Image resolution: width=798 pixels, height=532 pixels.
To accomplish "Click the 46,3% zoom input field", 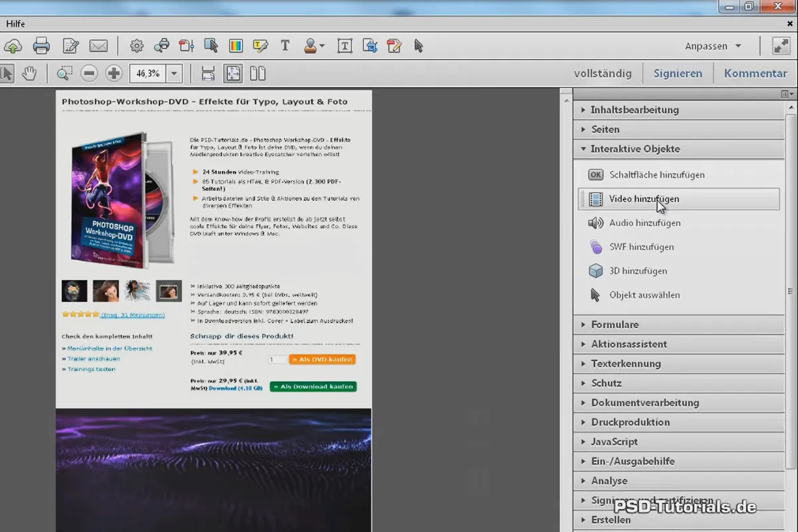I will (148, 73).
